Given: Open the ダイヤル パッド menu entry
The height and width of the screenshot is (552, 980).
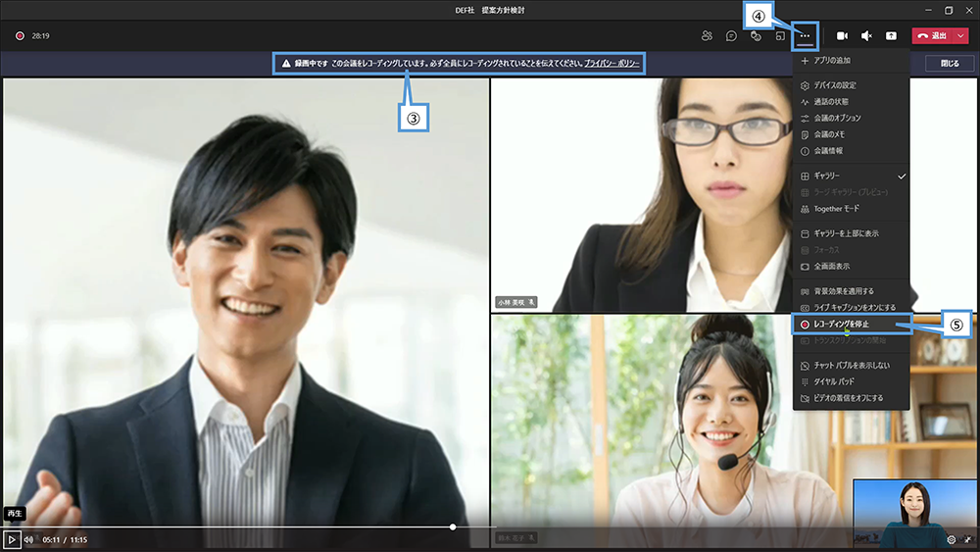Looking at the screenshot, I should [851, 381].
